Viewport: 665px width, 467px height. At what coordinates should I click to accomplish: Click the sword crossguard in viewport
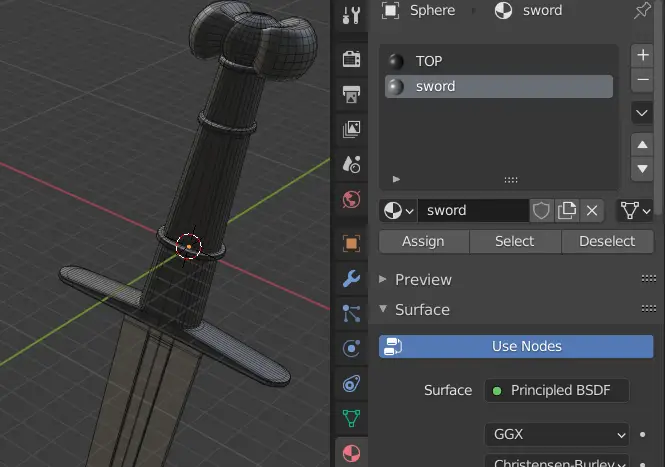click(x=175, y=326)
